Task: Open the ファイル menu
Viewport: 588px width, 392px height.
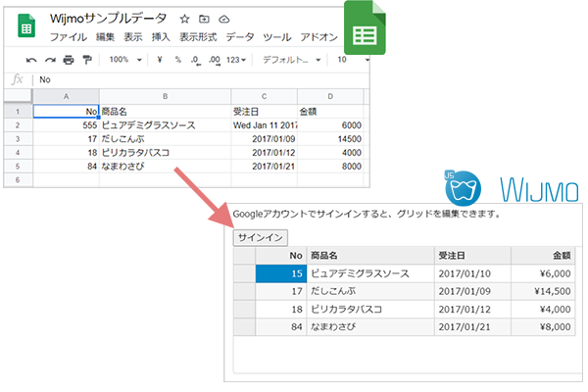Action: 69,37
